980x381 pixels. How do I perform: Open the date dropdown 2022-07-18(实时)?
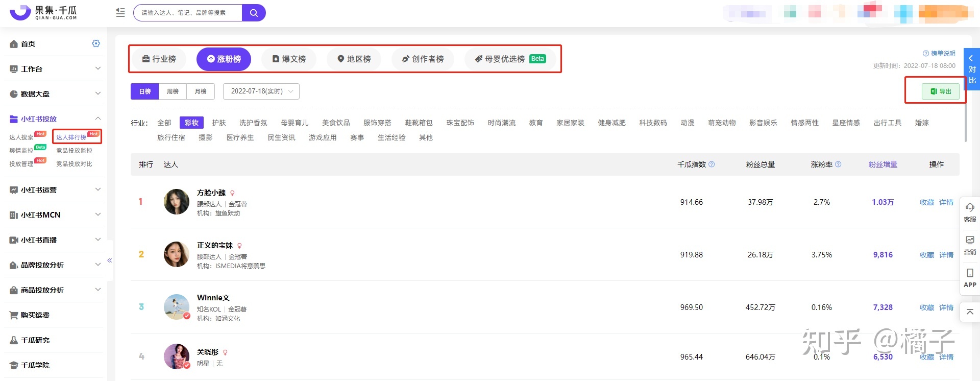261,91
